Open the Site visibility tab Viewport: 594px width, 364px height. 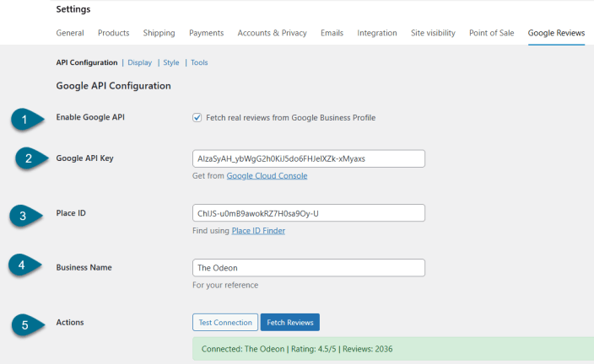(x=433, y=33)
